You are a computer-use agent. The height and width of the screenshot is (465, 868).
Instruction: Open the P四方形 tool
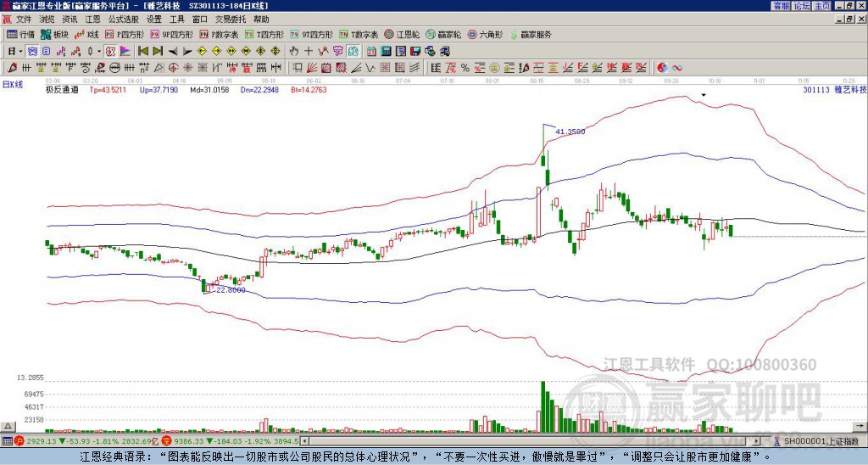point(125,34)
